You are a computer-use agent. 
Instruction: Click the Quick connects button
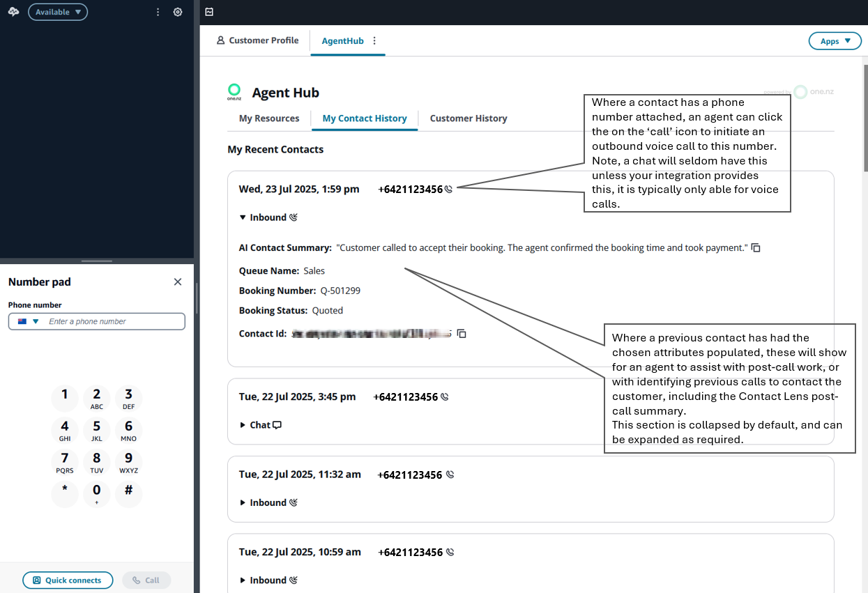coord(68,580)
